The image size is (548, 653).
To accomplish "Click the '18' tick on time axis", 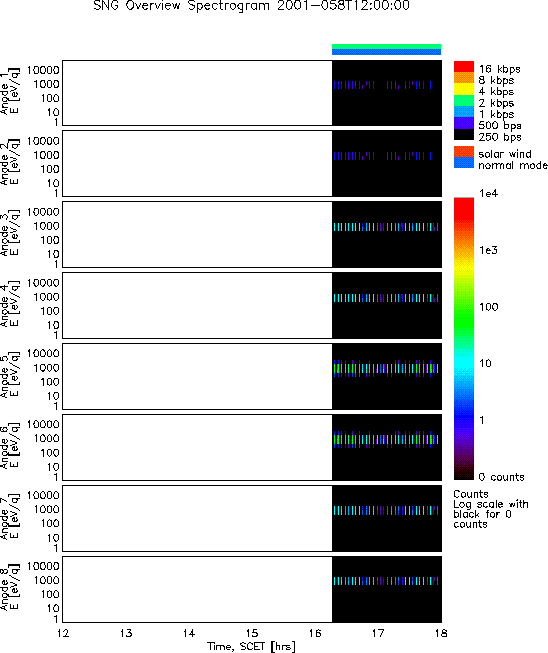I will [x=441, y=633].
